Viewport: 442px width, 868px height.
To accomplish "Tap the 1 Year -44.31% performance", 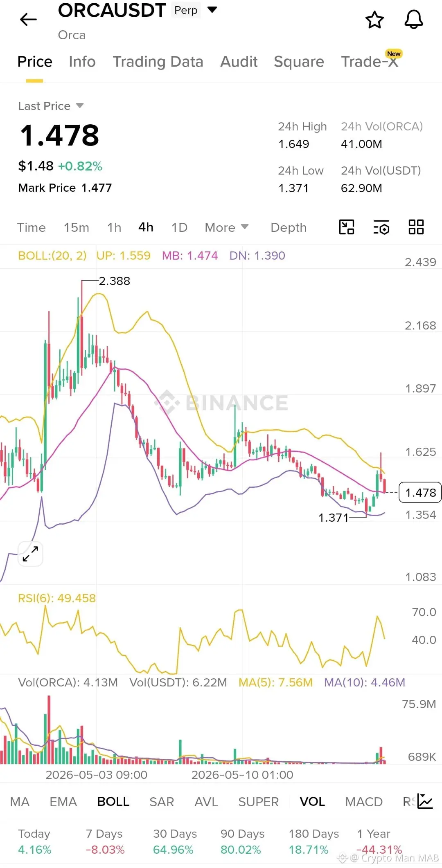I will pyautogui.click(x=379, y=842).
